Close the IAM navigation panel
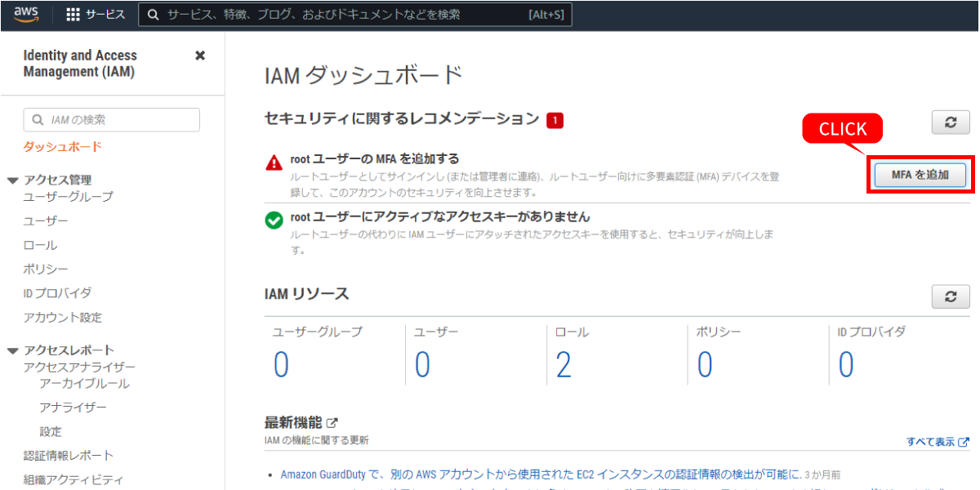 (200, 56)
